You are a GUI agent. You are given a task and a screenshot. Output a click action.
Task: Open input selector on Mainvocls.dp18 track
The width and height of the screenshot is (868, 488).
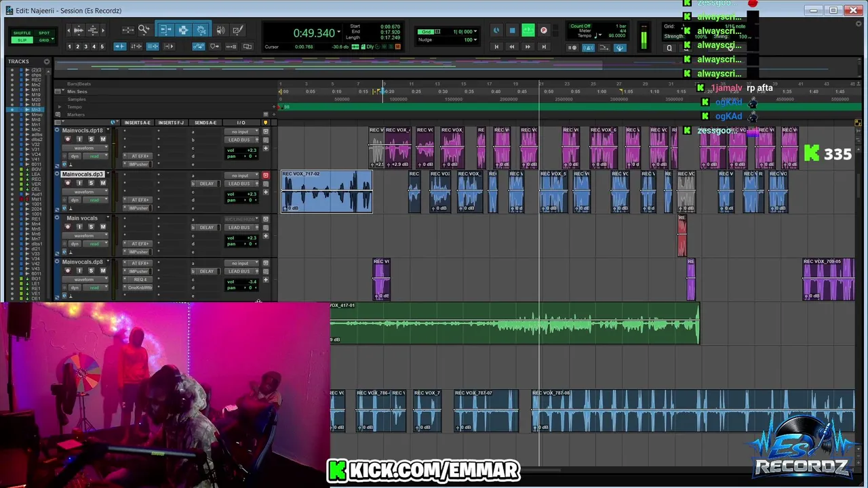(241, 131)
